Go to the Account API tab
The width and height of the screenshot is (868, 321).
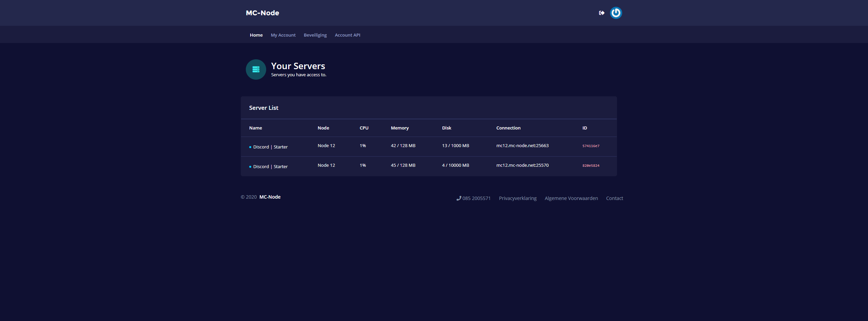point(347,35)
